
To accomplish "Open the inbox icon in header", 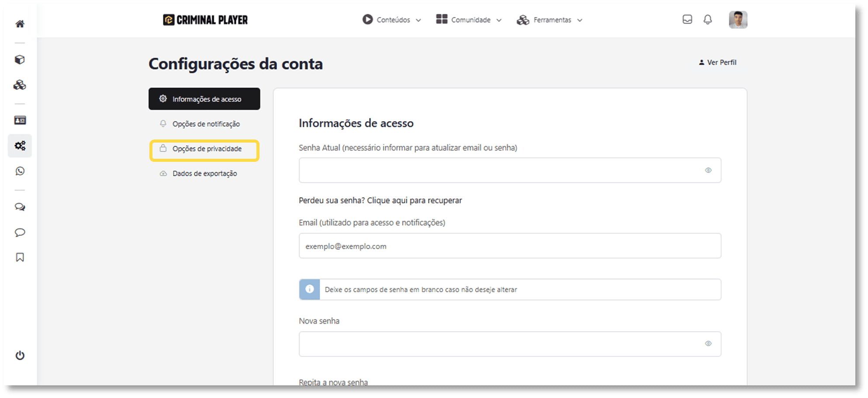I will (x=687, y=20).
